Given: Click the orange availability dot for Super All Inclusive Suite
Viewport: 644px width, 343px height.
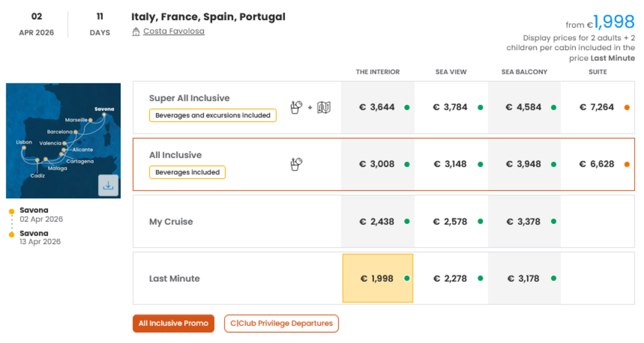Looking at the screenshot, I should [627, 108].
